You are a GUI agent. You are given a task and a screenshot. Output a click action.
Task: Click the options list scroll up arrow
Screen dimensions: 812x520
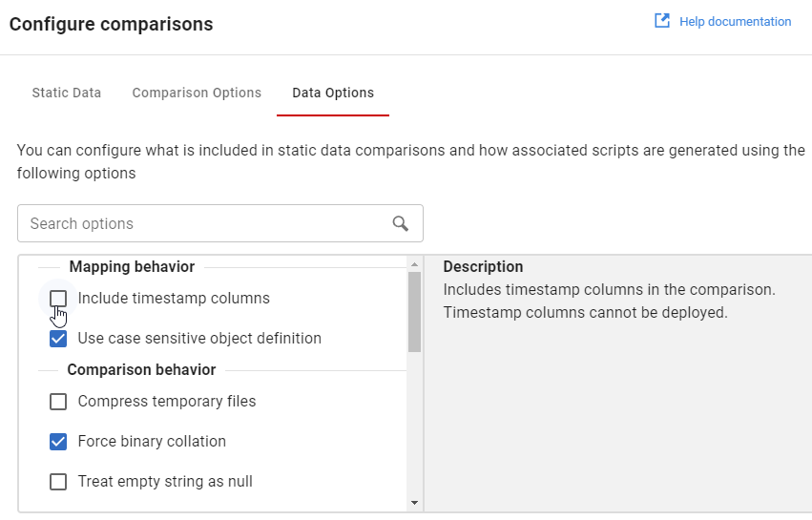(x=414, y=264)
